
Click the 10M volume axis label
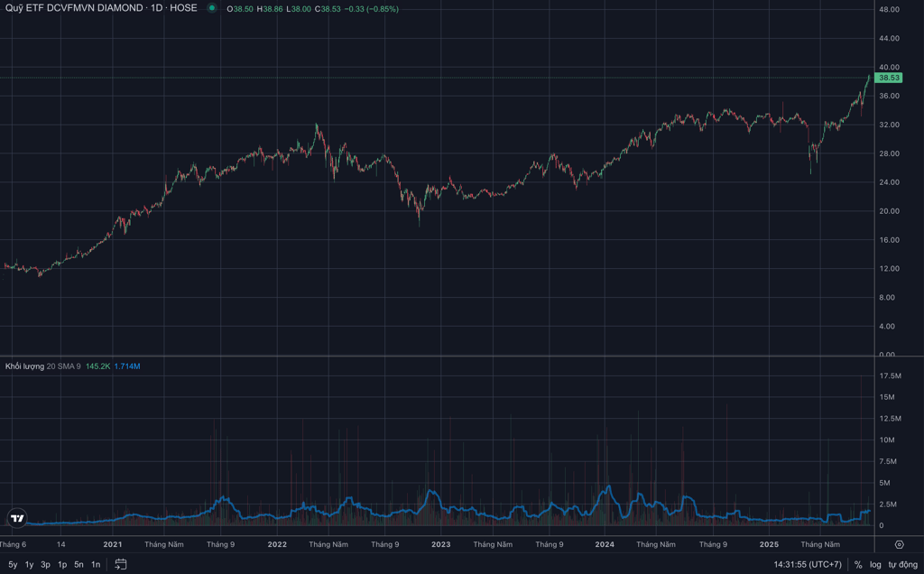coord(887,440)
